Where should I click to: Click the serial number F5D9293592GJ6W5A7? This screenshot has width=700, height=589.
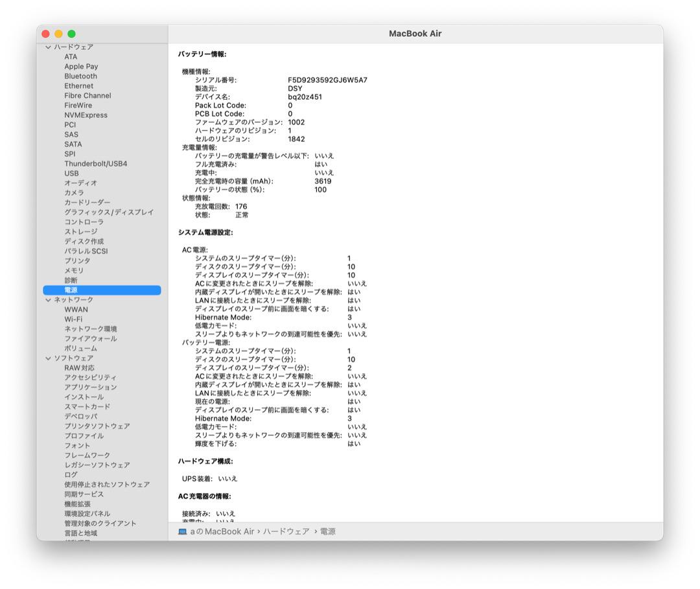click(x=327, y=80)
